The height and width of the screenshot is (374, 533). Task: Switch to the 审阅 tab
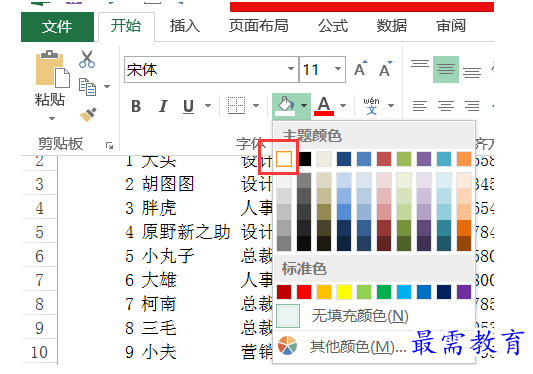point(451,26)
